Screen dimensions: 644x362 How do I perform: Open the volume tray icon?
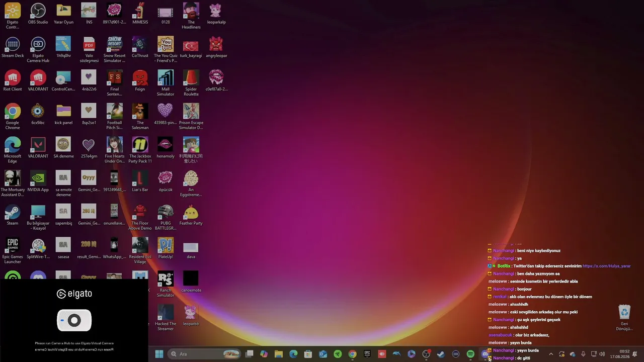pos(602,354)
